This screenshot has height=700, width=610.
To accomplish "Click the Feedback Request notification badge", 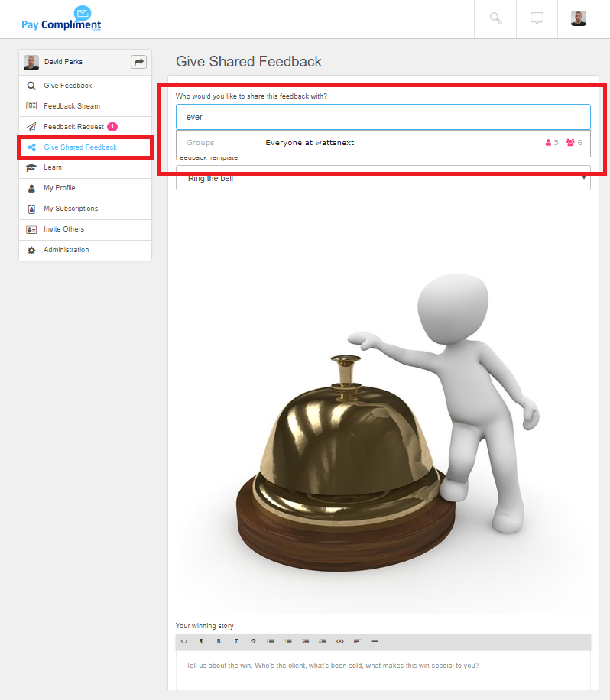I will [x=112, y=127].
